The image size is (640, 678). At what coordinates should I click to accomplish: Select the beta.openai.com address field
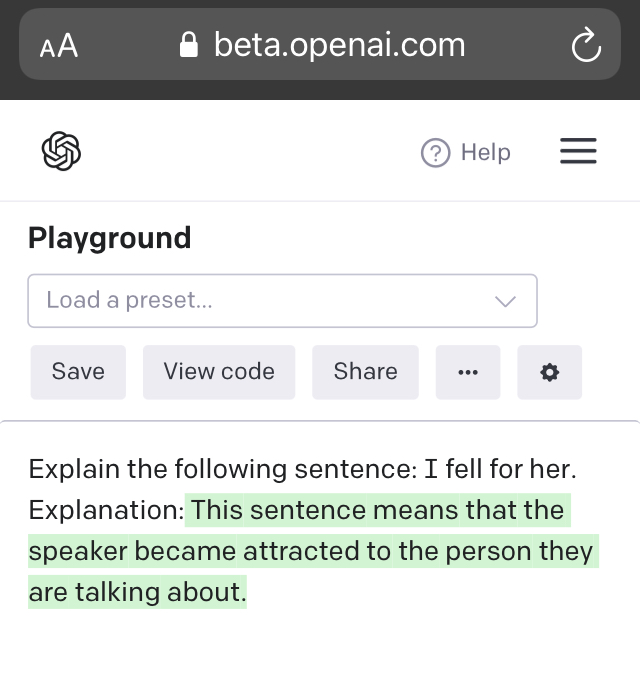(338, 45)
